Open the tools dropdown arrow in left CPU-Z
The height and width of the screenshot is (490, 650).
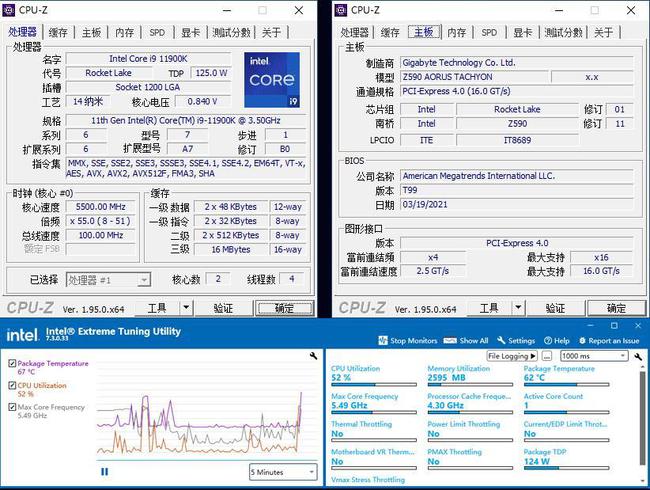(186, 308)
